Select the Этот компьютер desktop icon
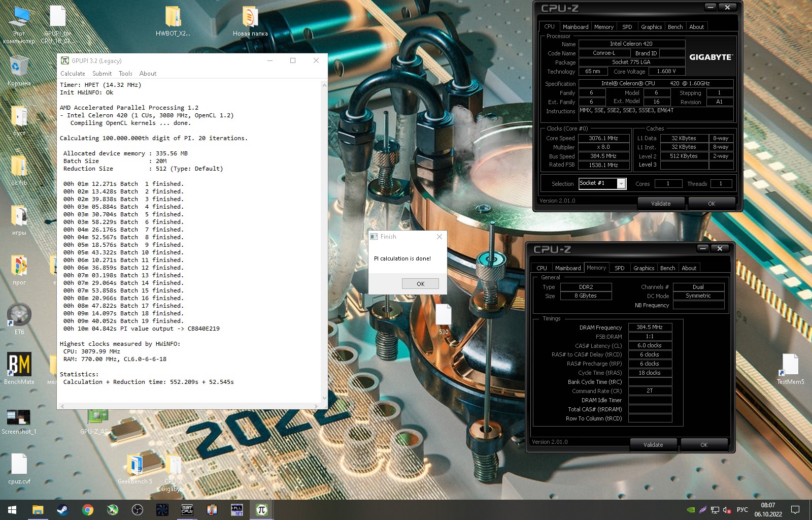 [x=19, y=24]
